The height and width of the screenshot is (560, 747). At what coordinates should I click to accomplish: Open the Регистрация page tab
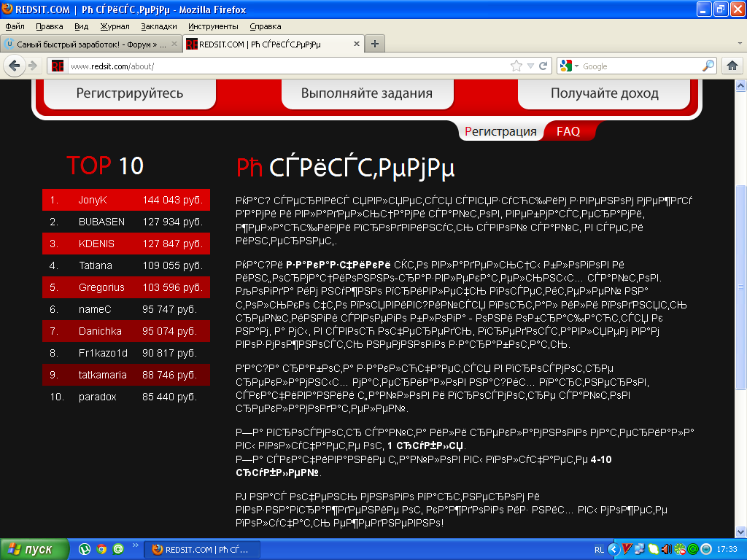click(500, 131)
